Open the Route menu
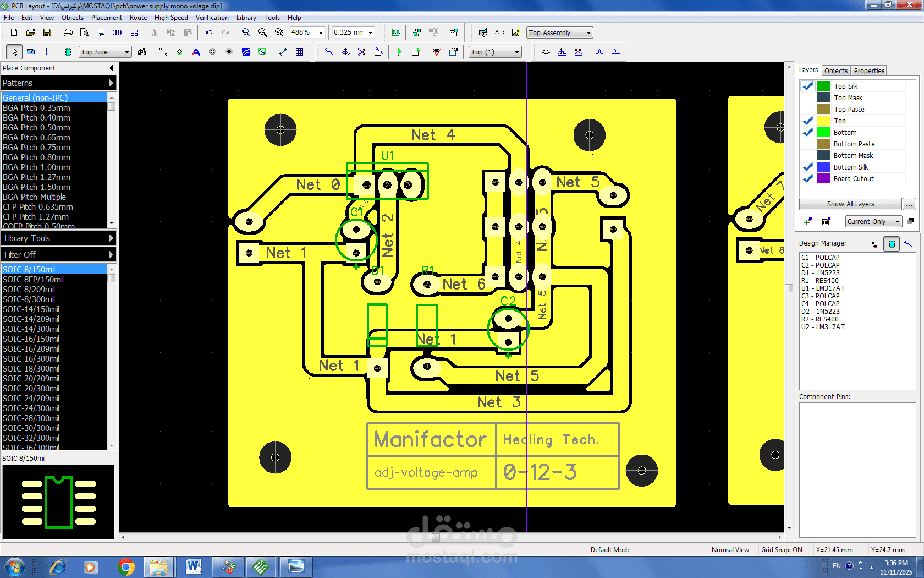Screen dimensions: 924x578 coord(138,18)
